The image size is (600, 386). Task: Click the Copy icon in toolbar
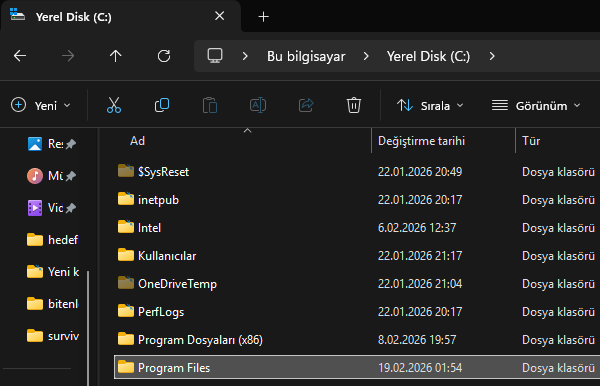(162, 105)
